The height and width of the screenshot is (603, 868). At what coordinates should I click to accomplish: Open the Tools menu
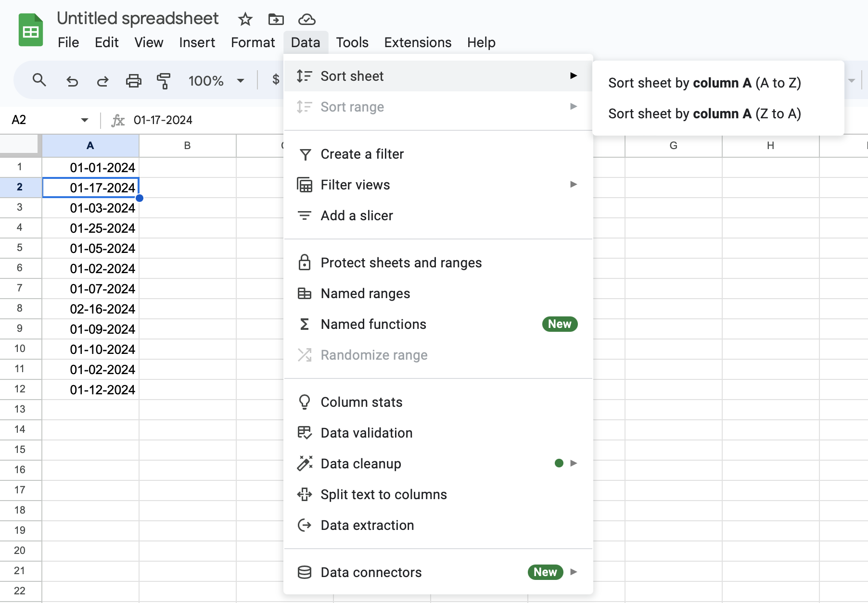pos(352,42)
